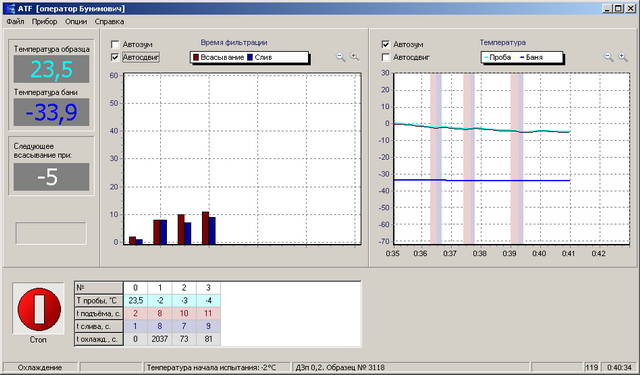640x375 pixels.
Task: Open the Опции menu
Action: 76,22
